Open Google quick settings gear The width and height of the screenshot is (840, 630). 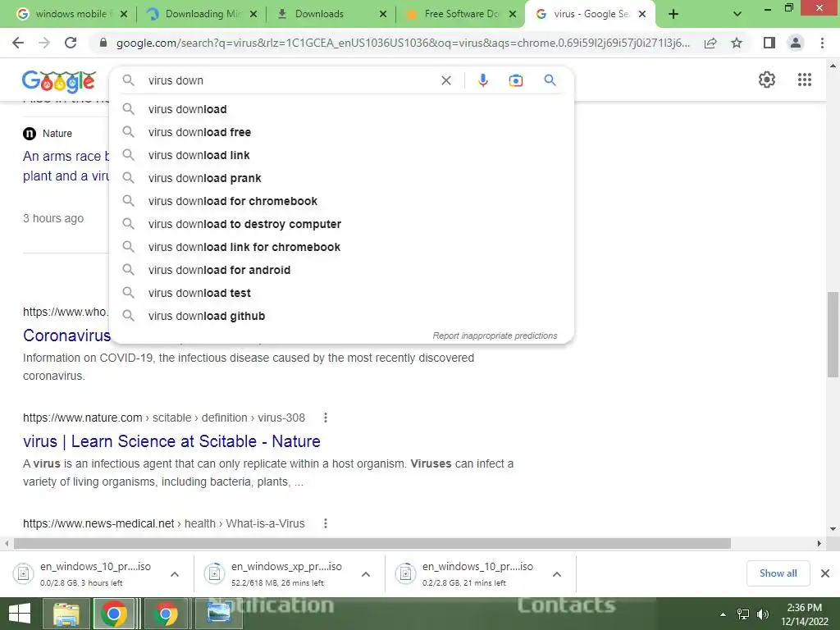(767, 80)
